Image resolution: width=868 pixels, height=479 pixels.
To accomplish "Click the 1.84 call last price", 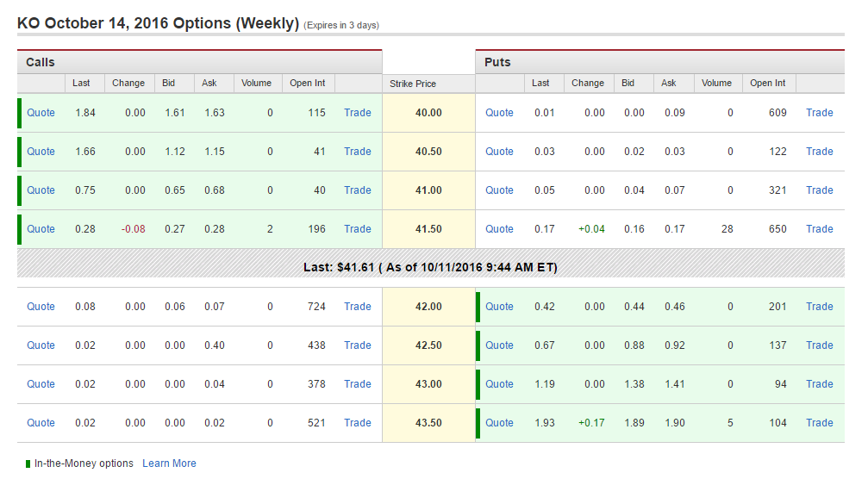I will [x=85, y=113].
